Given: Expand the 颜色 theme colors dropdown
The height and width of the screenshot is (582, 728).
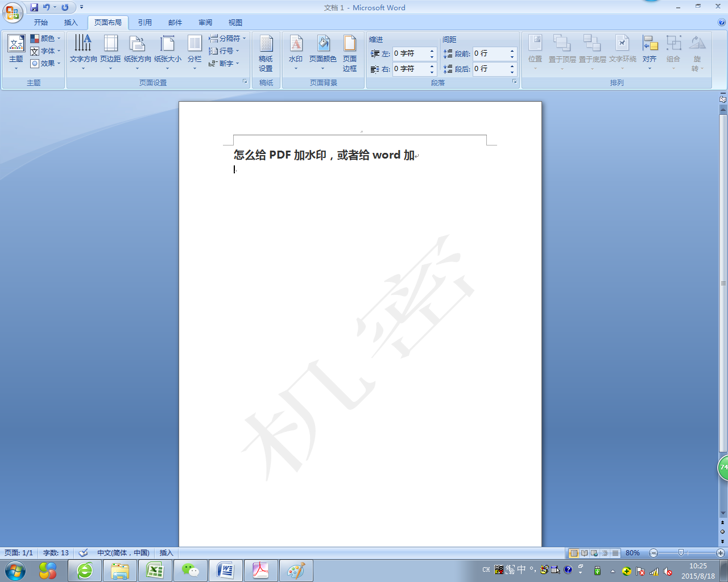Looking at the screenshot, I should (x=45, y=39).
